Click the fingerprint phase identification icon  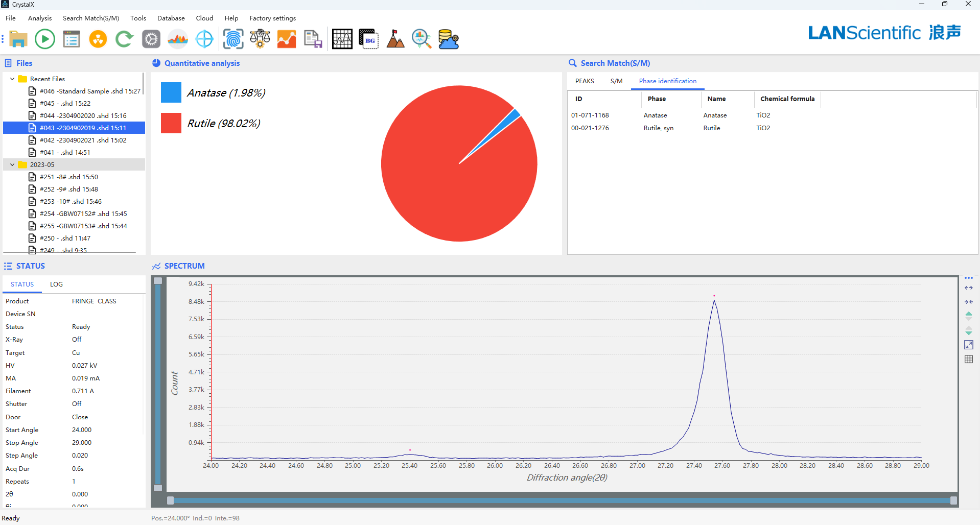pos(233,39)
